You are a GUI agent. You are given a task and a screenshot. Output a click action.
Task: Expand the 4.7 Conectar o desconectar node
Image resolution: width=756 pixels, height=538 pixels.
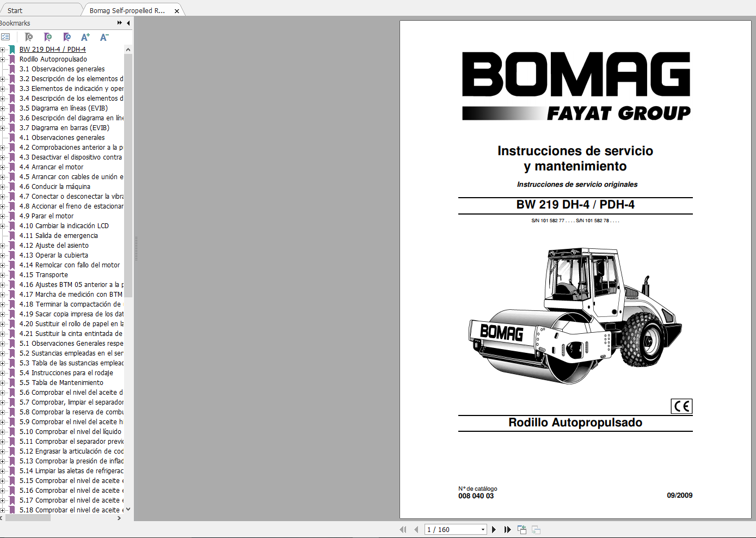(2, 197)
